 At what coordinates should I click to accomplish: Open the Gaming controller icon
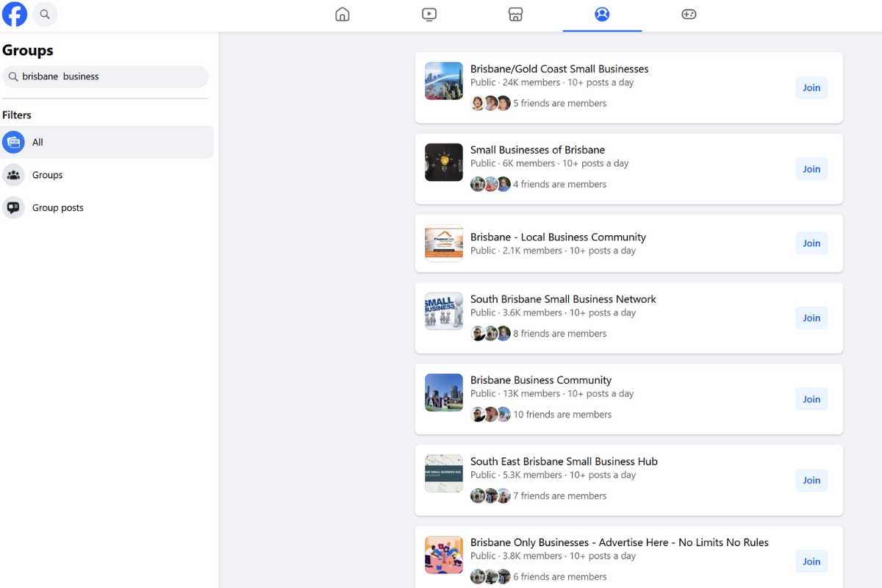point(689,14)
